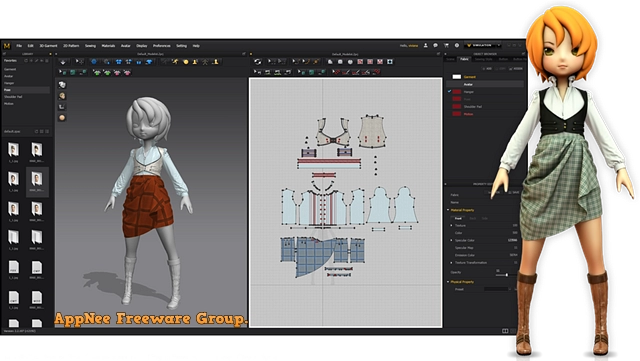Click the refresh sync icon in 2D toolbar

[258, 62]
